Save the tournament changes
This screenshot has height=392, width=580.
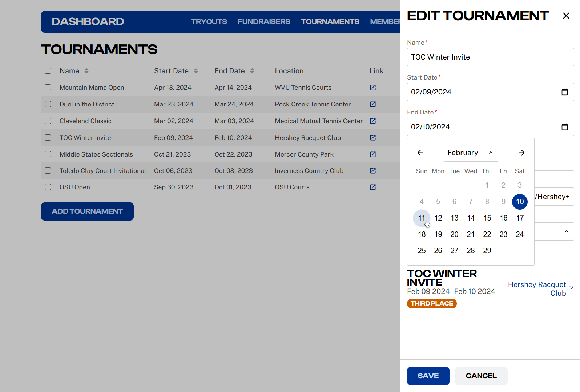pyautogui.click(x=428, y=376)
